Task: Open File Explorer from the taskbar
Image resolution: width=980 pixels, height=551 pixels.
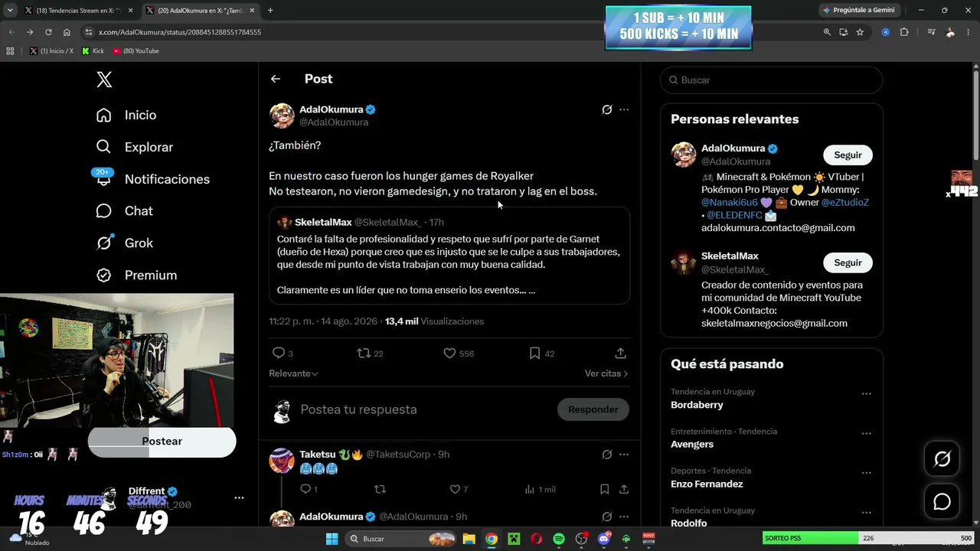Action: click(x=469, y=539)
